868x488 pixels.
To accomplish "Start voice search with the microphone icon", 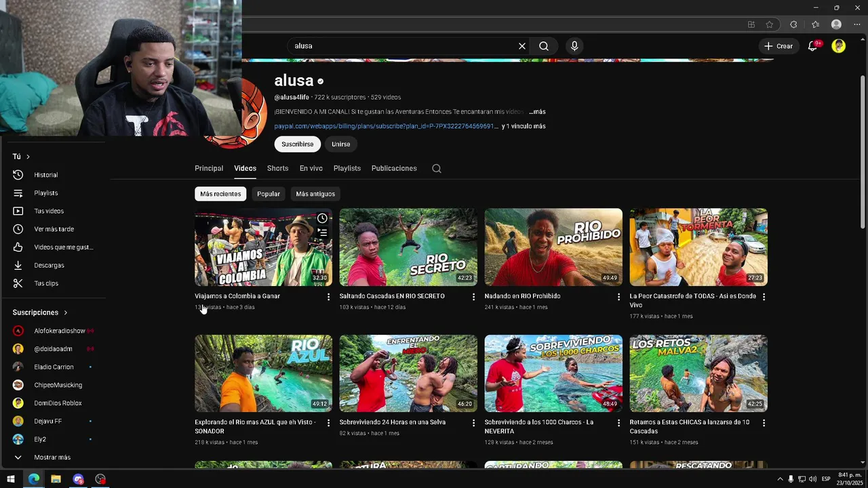I will [x=574, y=46].
